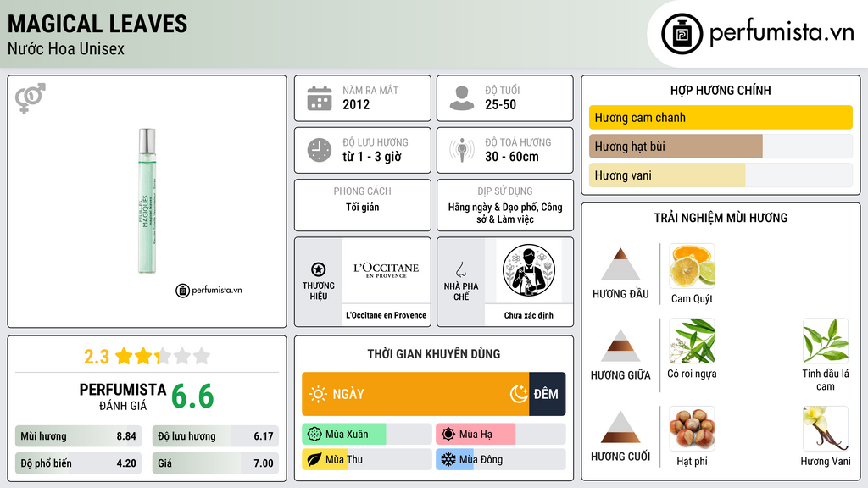The image size is (868, 488).
Task: Click the Hương vani accord bar
Action: coord(721,175)
